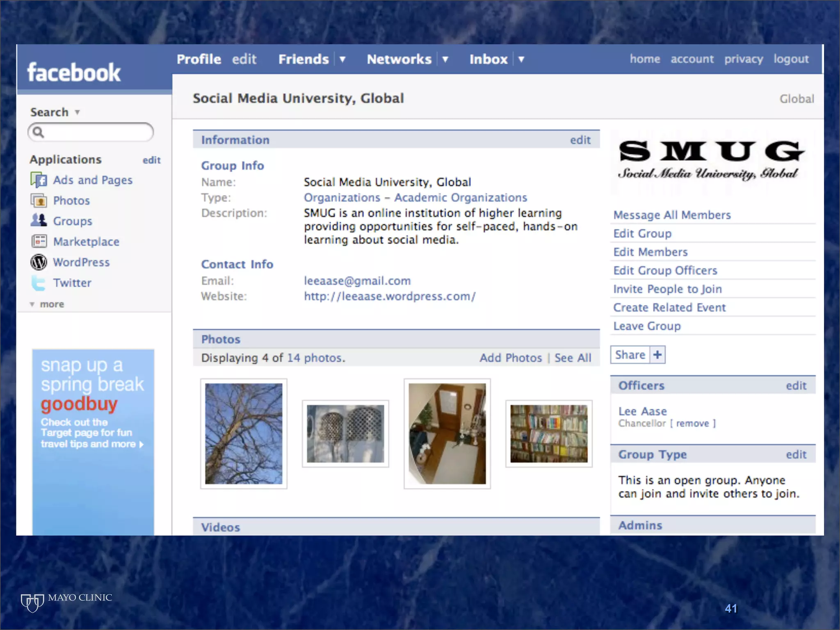Open the Profile menu item
The image size is (840, 630).
tap(199, 59)
